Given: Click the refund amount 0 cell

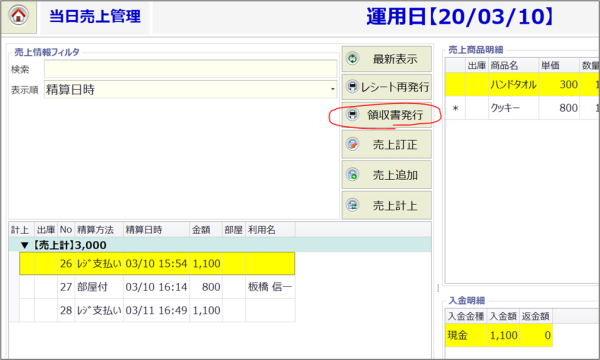Looking at the screenshot, I should tap(536, 335).
